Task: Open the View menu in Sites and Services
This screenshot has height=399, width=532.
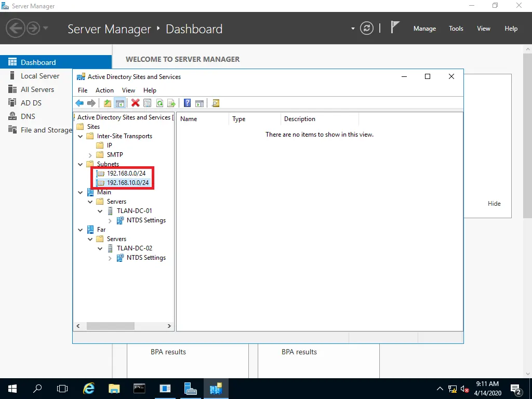Action: pyautogui.click(x=129, y=90)
